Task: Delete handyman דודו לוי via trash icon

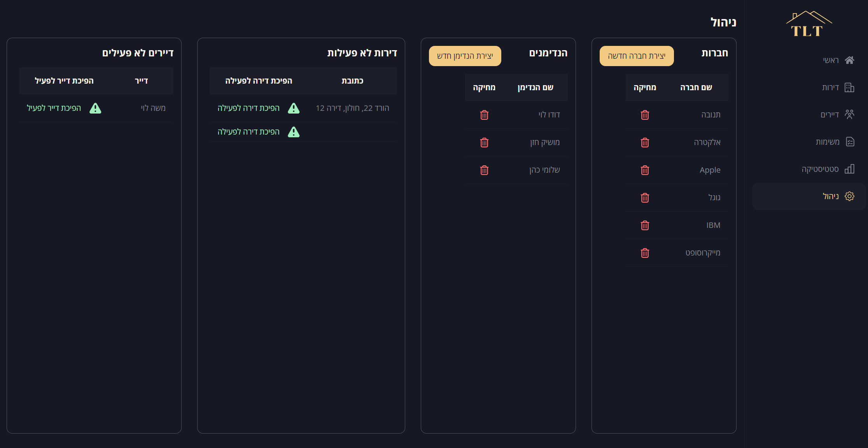Action: point(484,115)
